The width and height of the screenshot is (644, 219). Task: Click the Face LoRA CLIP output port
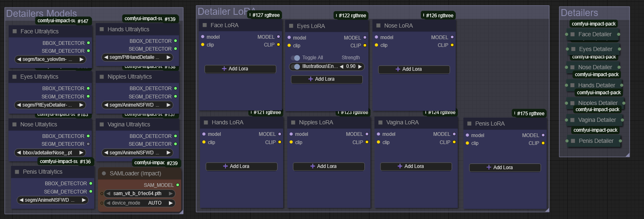[x=278, y=45]
